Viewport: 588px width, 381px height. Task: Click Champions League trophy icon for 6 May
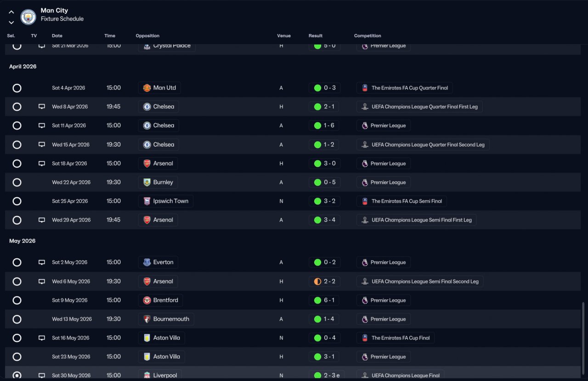pyautogui.click(x=365, y=282)
